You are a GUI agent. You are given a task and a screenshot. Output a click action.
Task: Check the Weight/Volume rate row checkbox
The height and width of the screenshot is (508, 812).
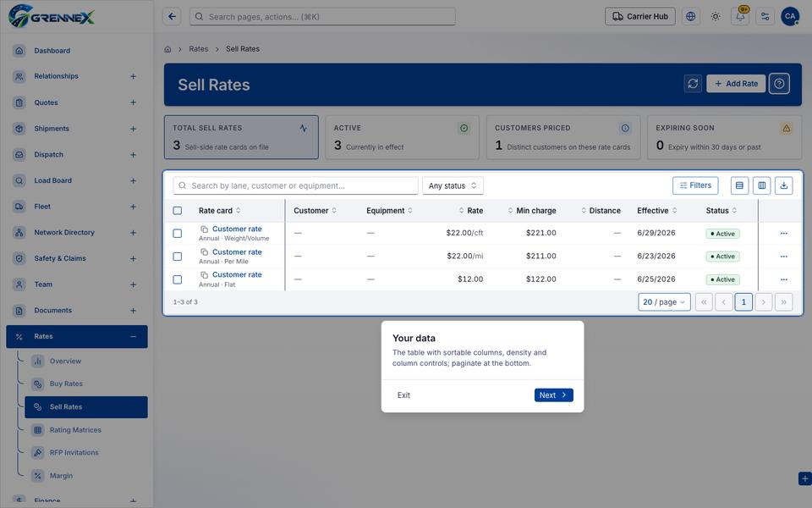pyautogui.click(x=177, y=234)
